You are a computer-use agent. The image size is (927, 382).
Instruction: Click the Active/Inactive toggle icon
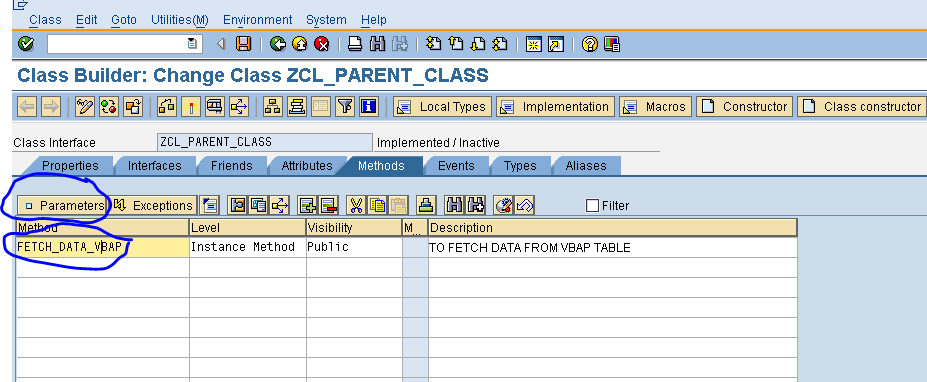coord(109,106)
